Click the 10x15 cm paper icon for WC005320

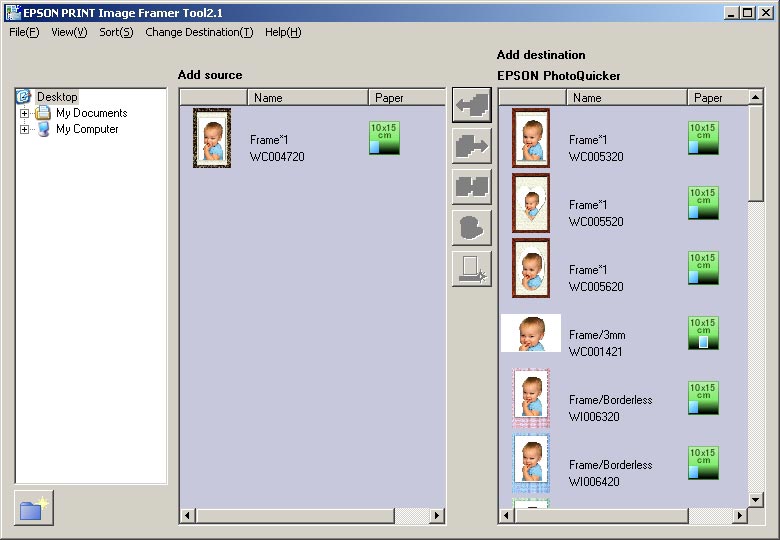[703, 138]
